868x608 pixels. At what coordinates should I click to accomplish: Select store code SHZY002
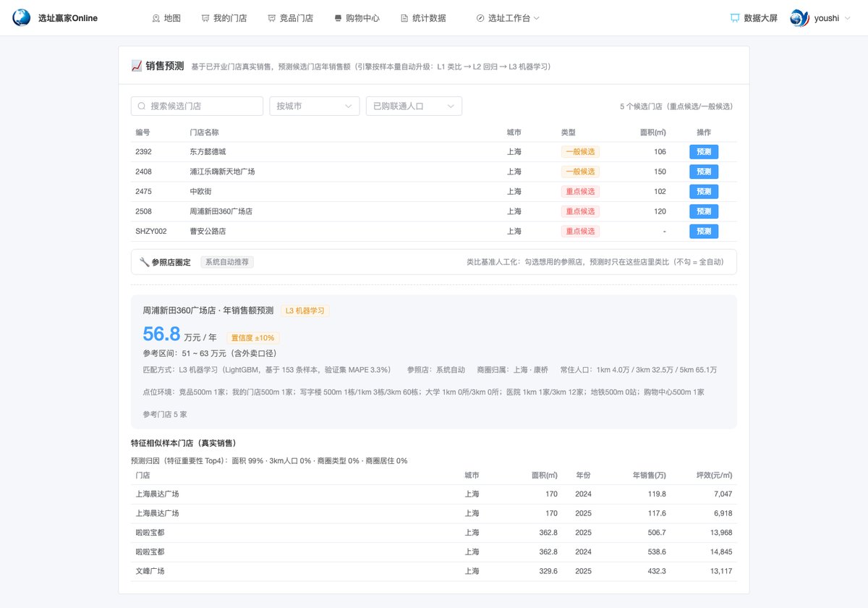click(x=151, y=232)
